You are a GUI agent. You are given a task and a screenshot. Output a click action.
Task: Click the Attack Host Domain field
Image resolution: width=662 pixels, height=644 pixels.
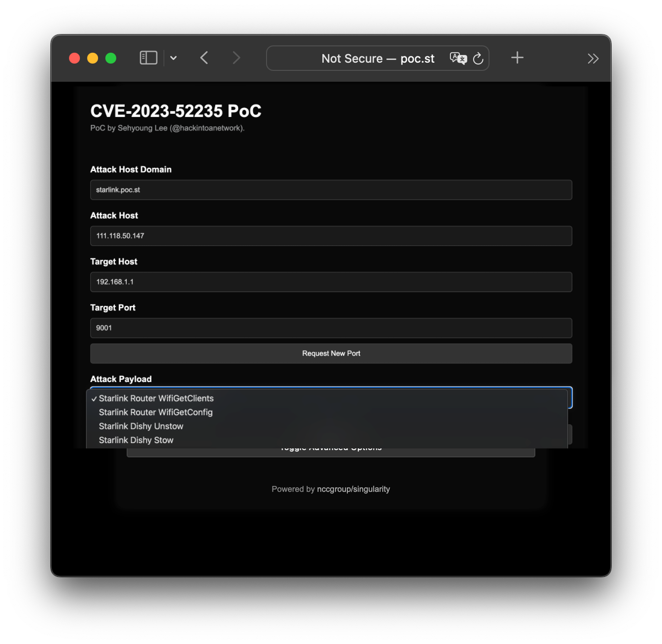(x=331, y=190)
